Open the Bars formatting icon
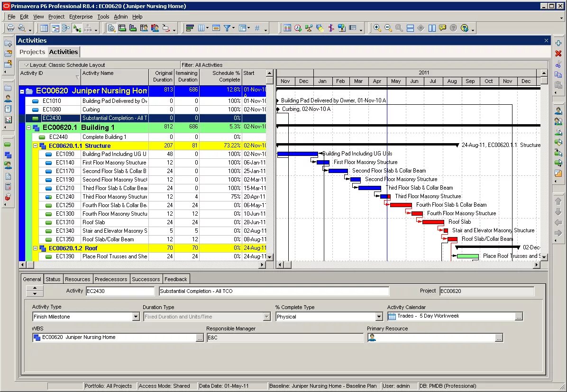567x392 pixels. tap(190, 28)
